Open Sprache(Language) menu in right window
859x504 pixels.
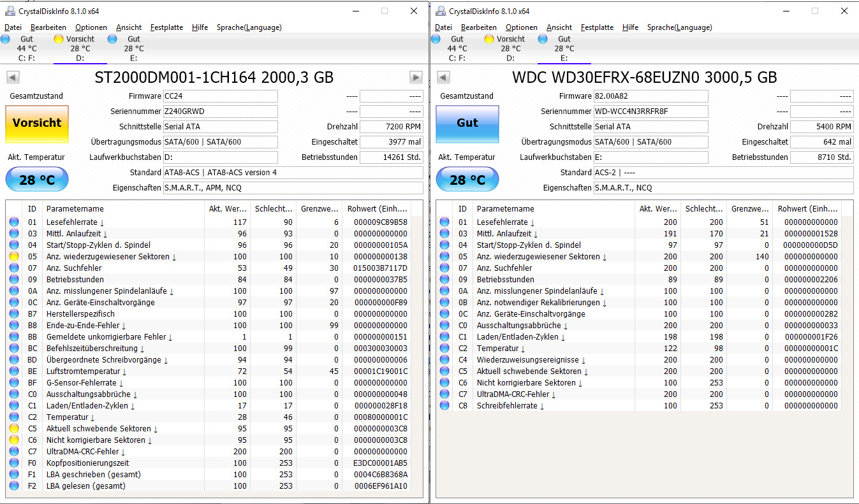click(x=679, y=27)
